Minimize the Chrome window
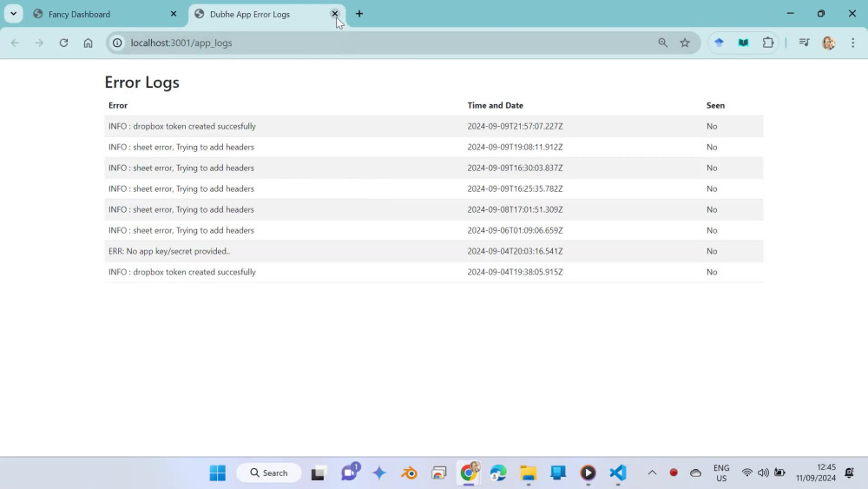The height and width of the screenshot is (489, 868). coord(791,13)
